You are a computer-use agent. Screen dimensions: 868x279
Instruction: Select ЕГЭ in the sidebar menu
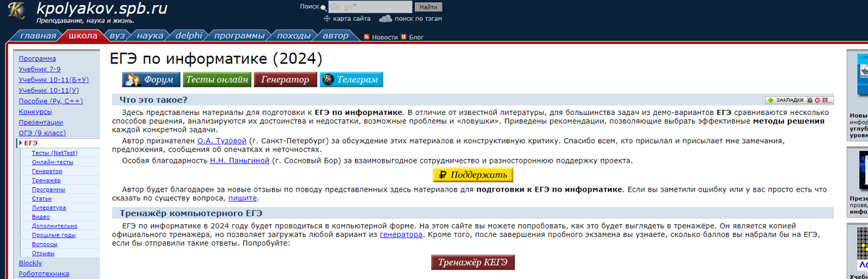pyautogui.click(x=31, y=143)
